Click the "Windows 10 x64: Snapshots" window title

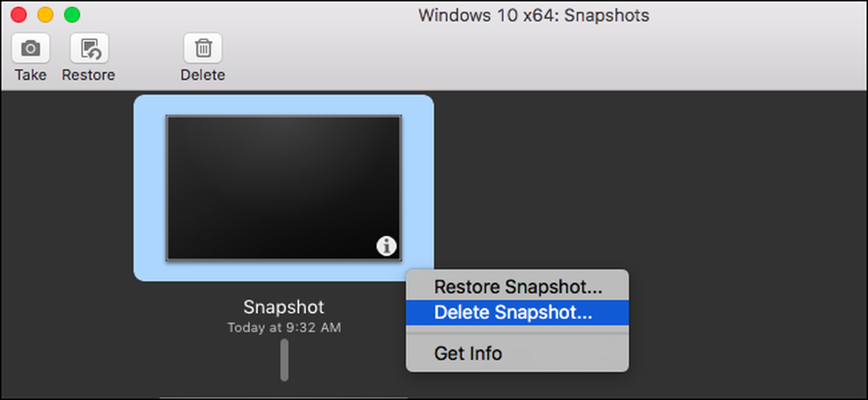534,16
